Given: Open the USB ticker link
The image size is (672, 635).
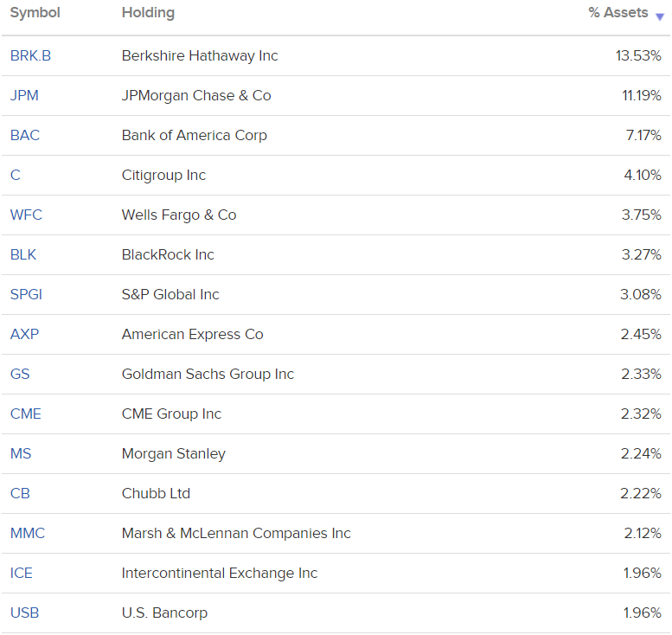Looking at the screenshot, I should 24,613.
